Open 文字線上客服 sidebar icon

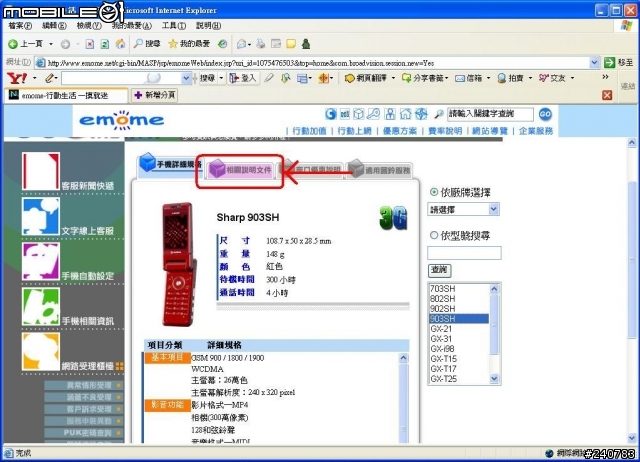(41, 217)
